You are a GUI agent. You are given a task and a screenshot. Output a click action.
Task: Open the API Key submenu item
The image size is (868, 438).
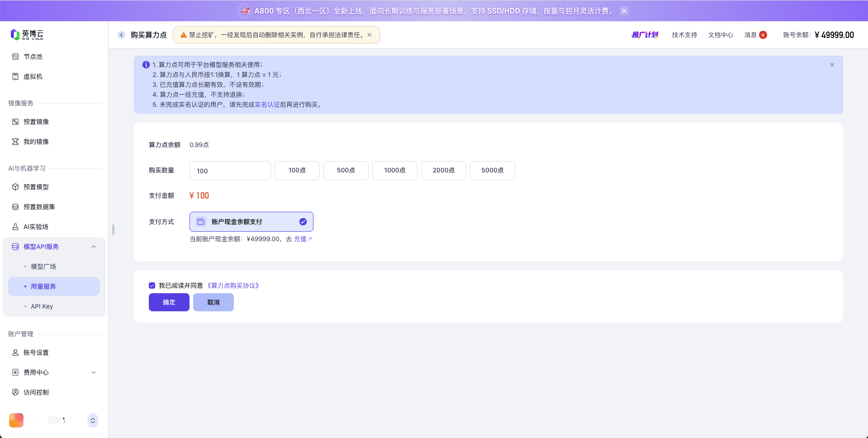(42, 306)
